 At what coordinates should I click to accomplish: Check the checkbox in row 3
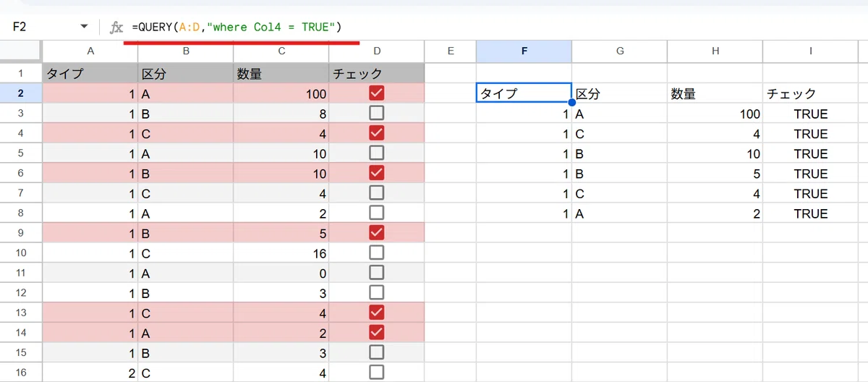[376, 113]
